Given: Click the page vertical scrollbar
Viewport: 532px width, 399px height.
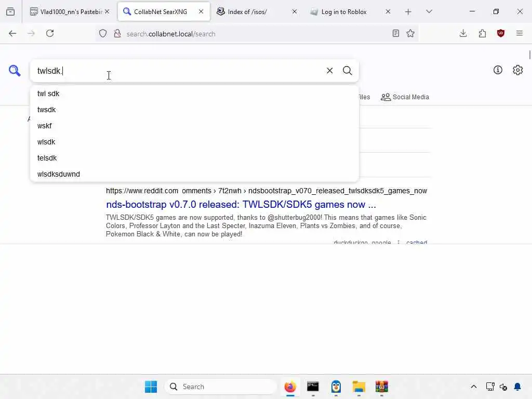Looking at the screenshot, I should click(x=529, y=54).
